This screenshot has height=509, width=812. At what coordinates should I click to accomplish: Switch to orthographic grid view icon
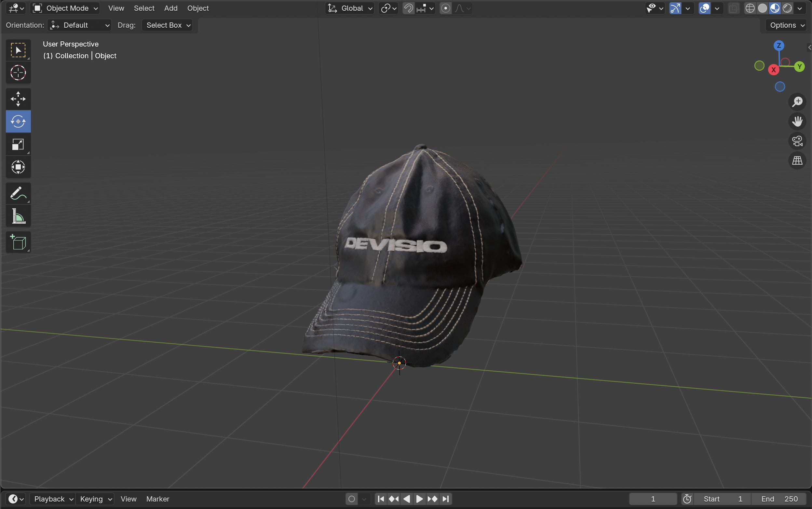click(x=797, y=160)
